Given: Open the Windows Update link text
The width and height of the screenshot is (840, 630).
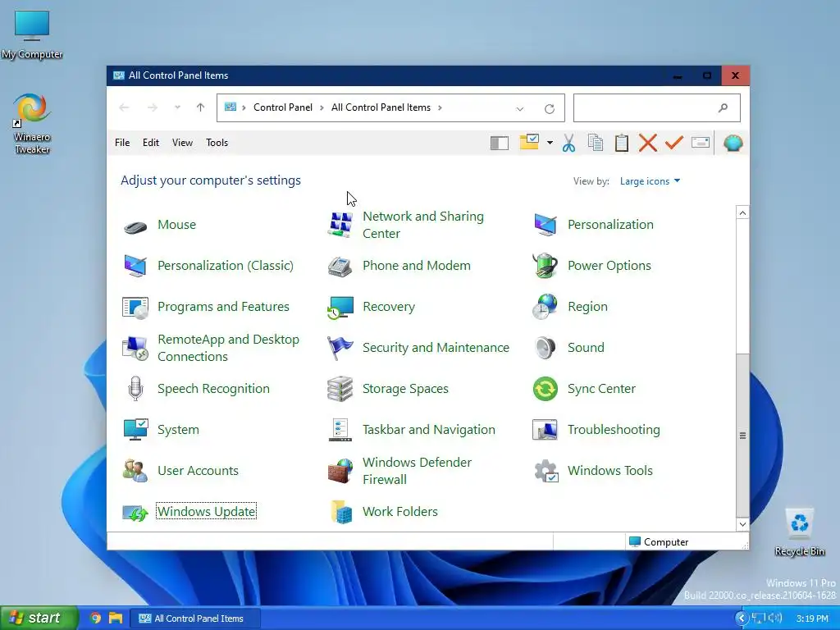Looking at the screenshot, I should pyautogui.click(x=206, y=512).
